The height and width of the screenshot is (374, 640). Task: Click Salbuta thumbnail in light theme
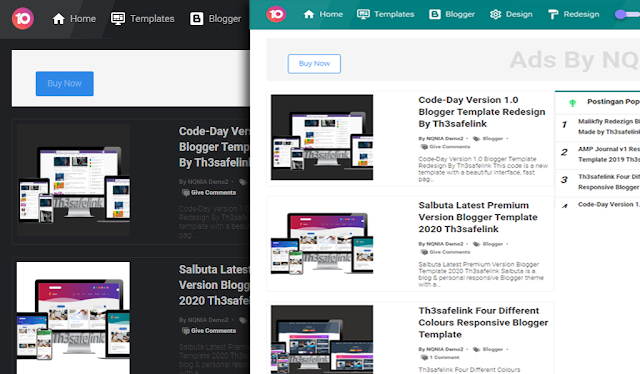pyautogui.click(x=322, y=243)
